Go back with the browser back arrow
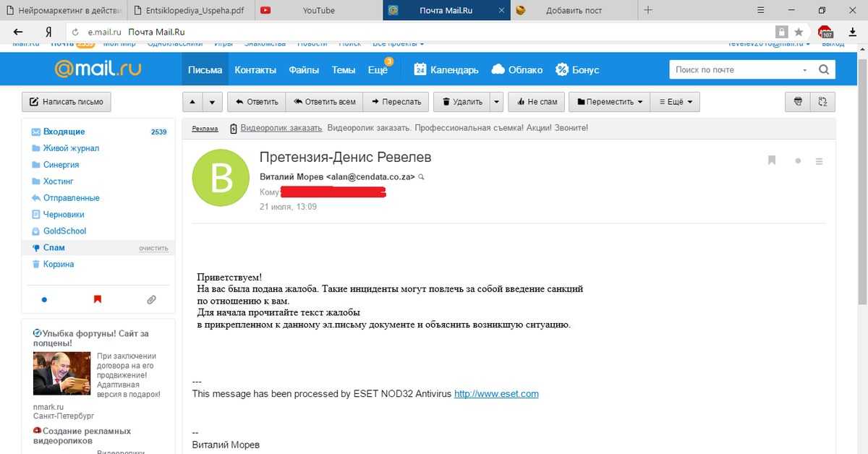This screenshot has height=454, width=868. [18, 32]
